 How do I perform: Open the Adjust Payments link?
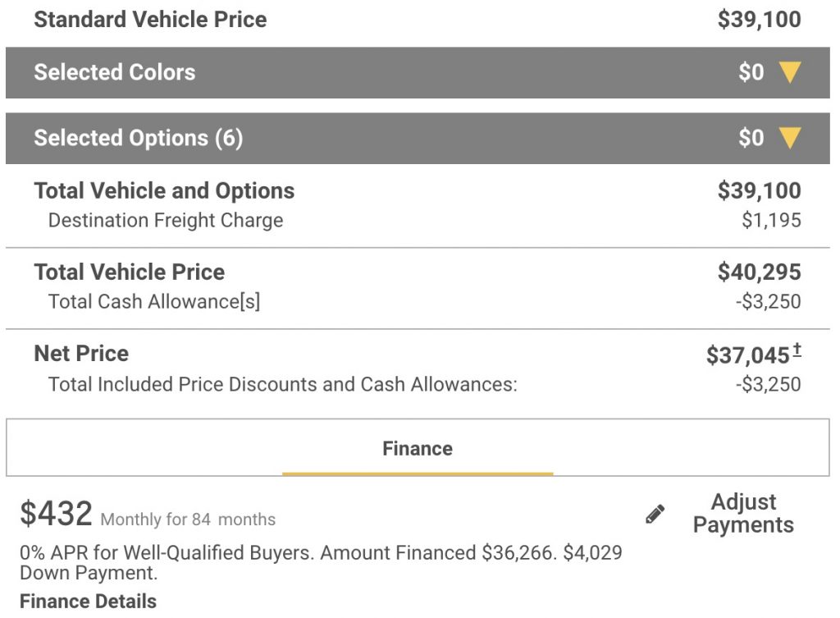[743, 514]
